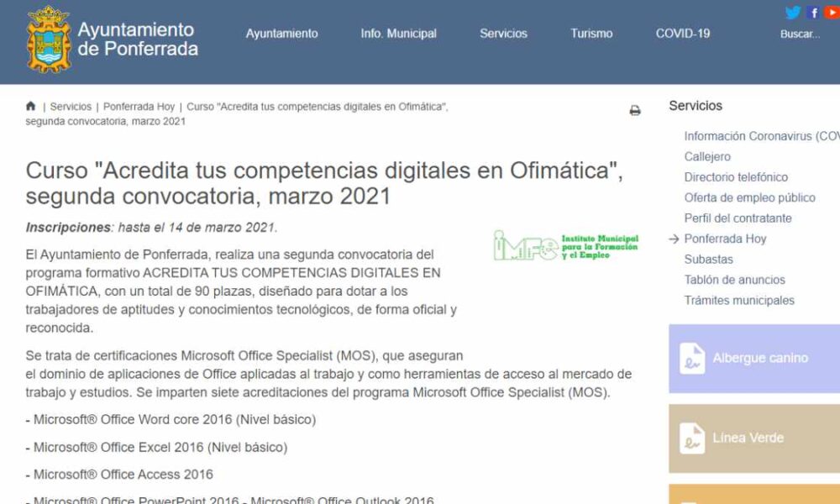Screen dimensions: 840x504
Task: Open the Ayuntamiento menu
Action: click(x=281, y=34)
